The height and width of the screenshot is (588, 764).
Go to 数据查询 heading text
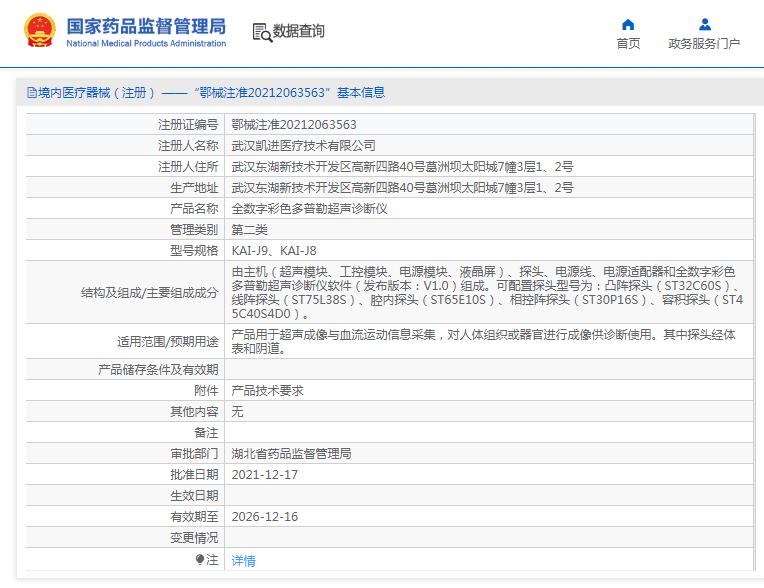(x=299, y=32)
